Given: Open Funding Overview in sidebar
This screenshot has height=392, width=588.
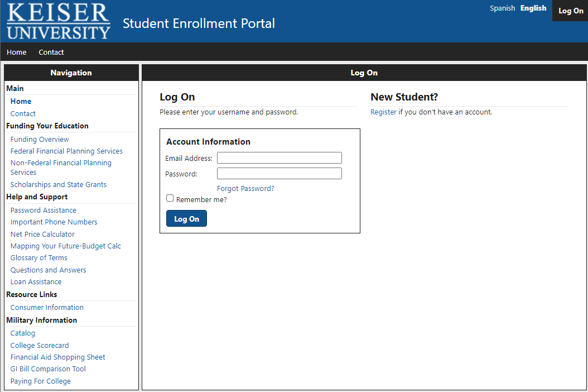Looking at the screenshot, I should click(x=40, y=140).
